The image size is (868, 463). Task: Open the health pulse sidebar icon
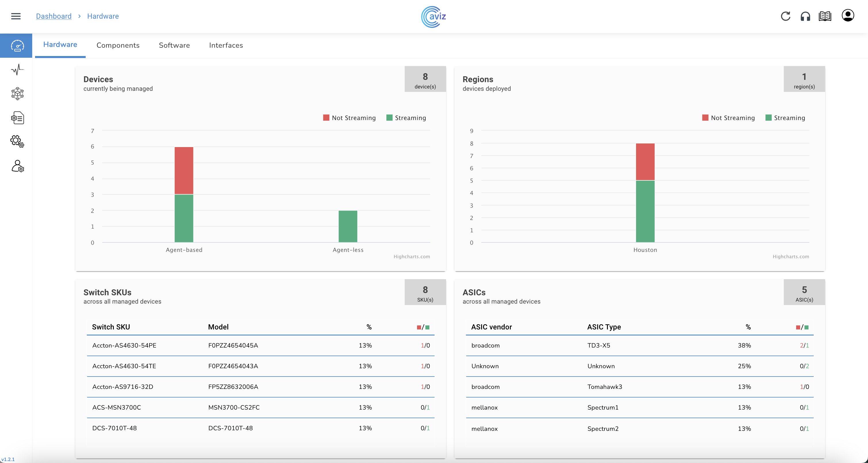(x=17, y=70)
